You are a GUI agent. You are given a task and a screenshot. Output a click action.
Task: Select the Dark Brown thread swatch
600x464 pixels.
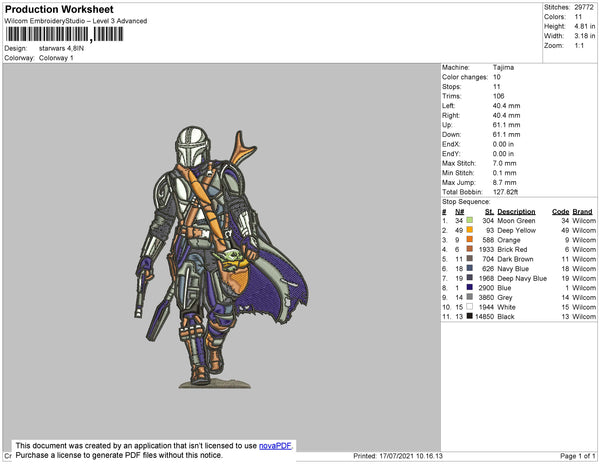[469, 260]
